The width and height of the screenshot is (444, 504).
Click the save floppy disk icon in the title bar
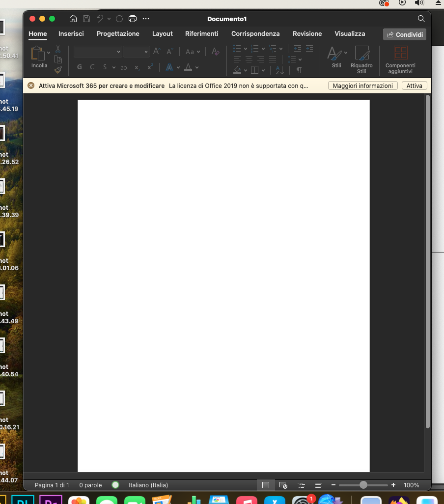86,19
